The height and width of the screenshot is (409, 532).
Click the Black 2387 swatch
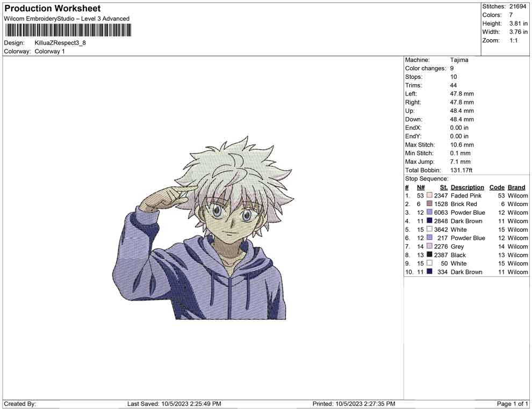coord(429,254)
